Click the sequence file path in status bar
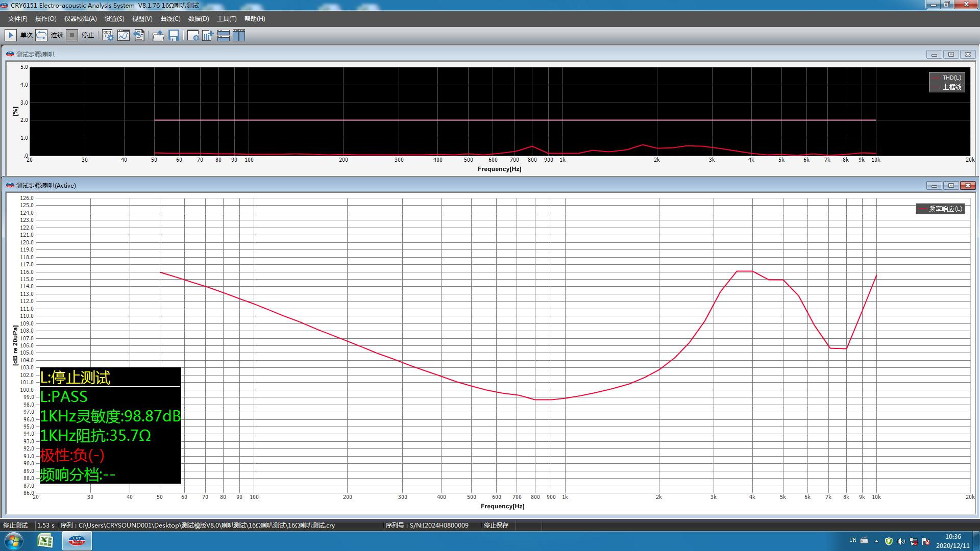980x551 pixels. click(198, 525)
